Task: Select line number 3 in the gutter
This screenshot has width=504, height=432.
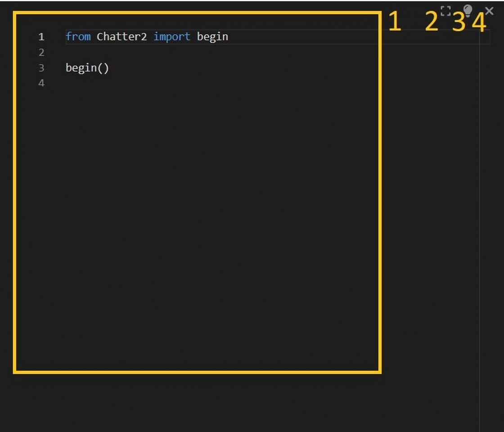Action: coord(41,68)
